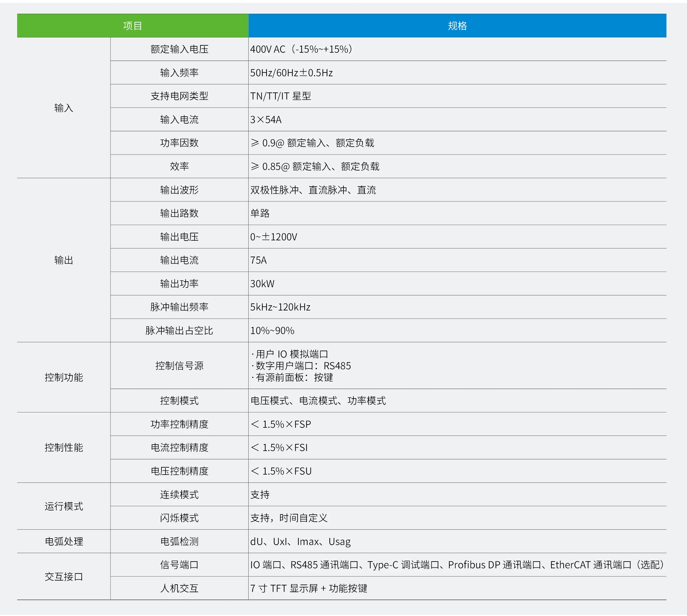The image size is (687, 616).
Task: Select the 输出 category cell
Action: coord(64,260)
